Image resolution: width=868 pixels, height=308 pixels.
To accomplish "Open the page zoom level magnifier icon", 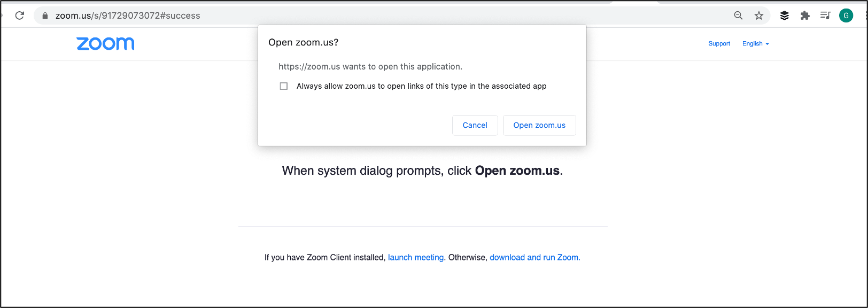I will 738,16.
